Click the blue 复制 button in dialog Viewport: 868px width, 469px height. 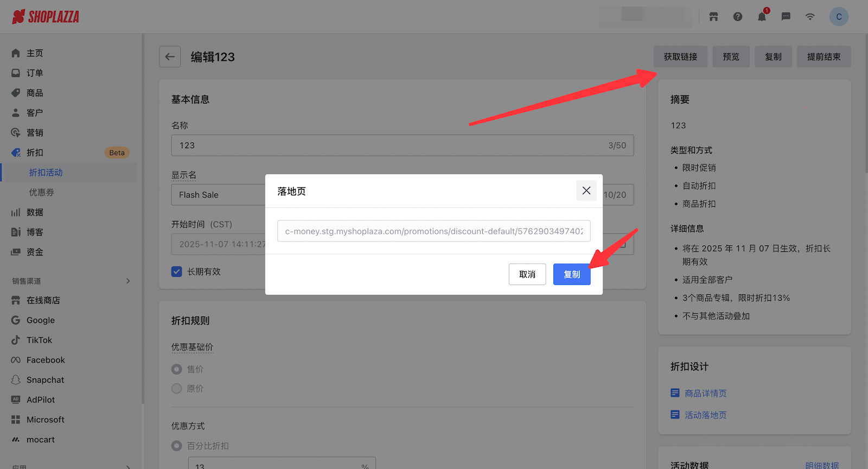(571, 275)
